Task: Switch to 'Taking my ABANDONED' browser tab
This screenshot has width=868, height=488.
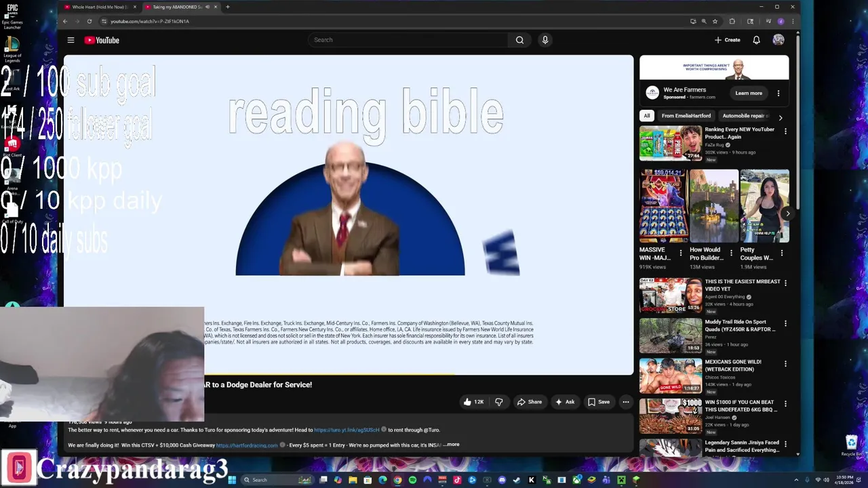Action: 178,7
